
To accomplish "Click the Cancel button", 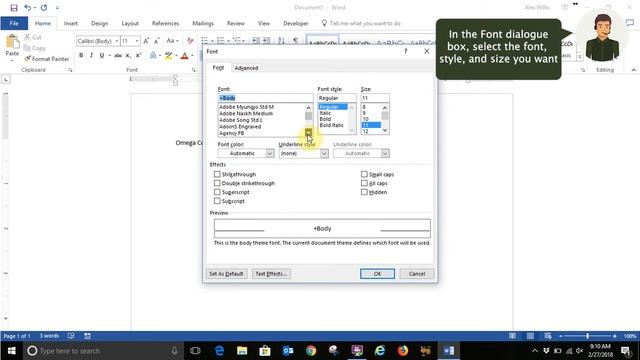I will (417, 274).
